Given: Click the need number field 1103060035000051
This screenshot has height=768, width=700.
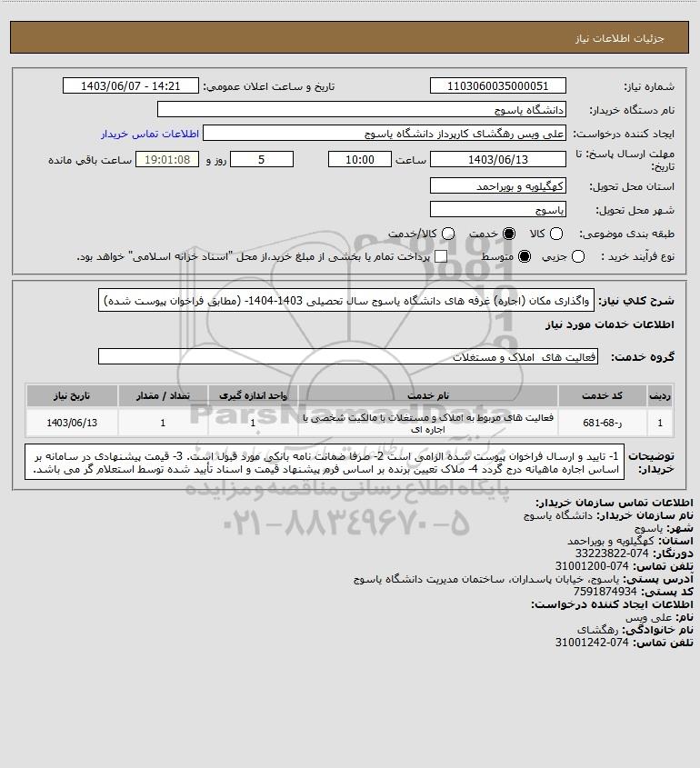Looking at the screenshot, I should pos(497,85).
